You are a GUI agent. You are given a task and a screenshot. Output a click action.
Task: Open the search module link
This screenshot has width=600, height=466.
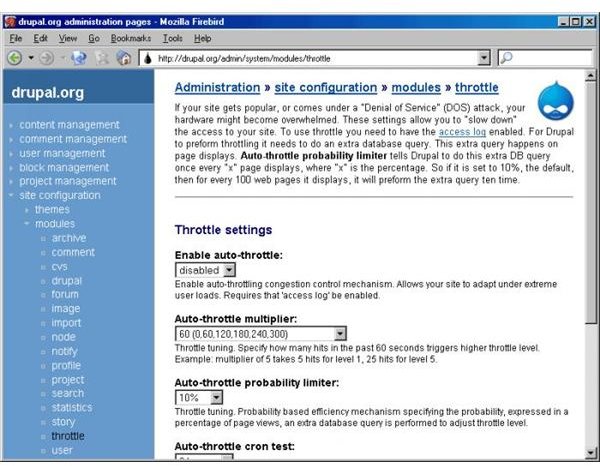(68, 393)
